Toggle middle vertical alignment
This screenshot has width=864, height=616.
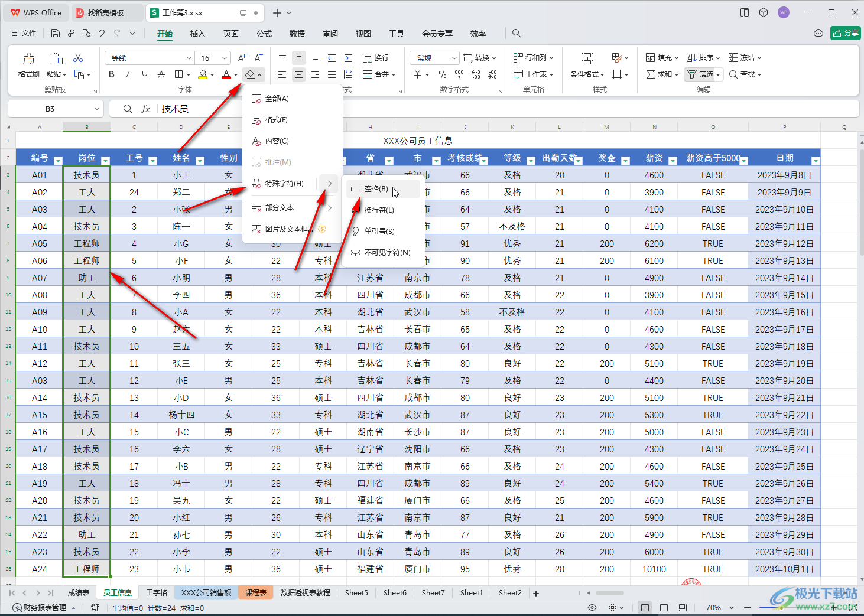coord(299,58)
